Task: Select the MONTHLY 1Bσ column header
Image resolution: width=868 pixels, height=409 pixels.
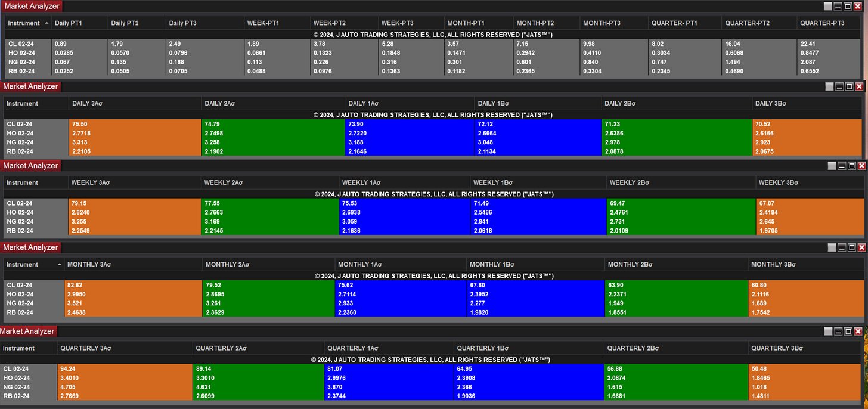Action: (535, 264)
